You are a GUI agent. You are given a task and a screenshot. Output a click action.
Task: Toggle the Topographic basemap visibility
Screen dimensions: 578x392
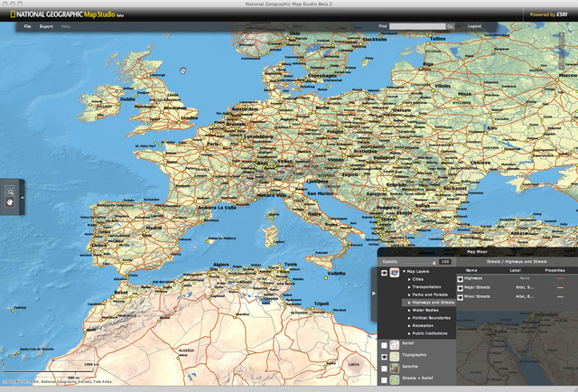384,357
